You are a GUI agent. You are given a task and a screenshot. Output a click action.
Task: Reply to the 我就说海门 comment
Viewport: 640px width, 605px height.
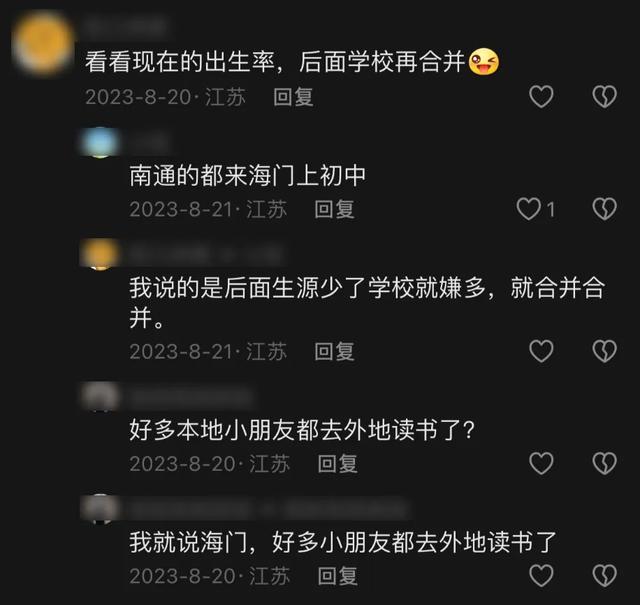click(338, 576)
